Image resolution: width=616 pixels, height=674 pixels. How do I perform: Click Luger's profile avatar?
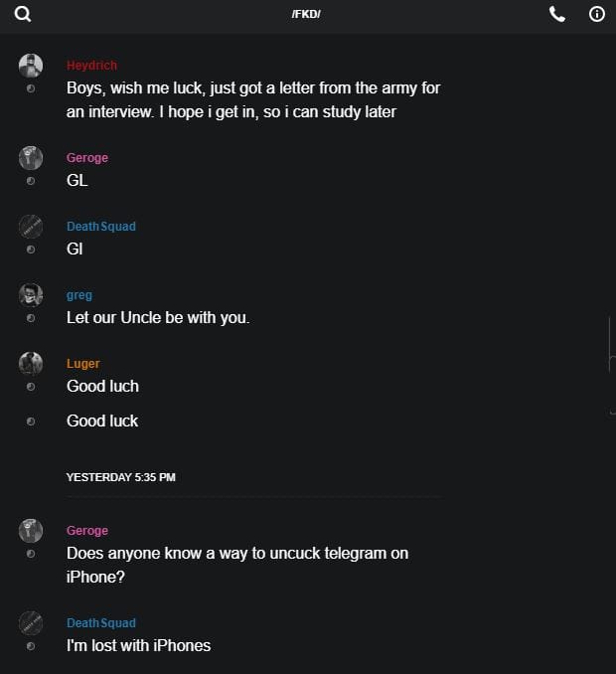click(x=31, y=363)
